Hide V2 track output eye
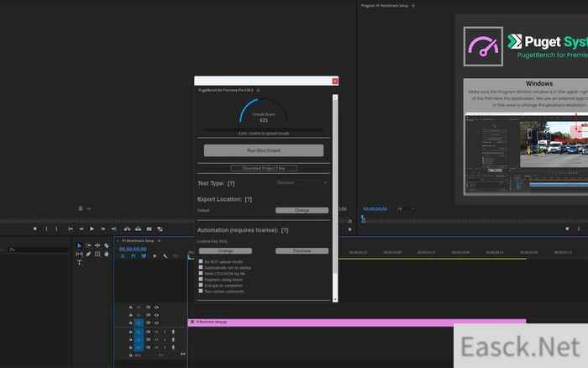This screenshot has height=368, width=588. [x=156, y=315]
